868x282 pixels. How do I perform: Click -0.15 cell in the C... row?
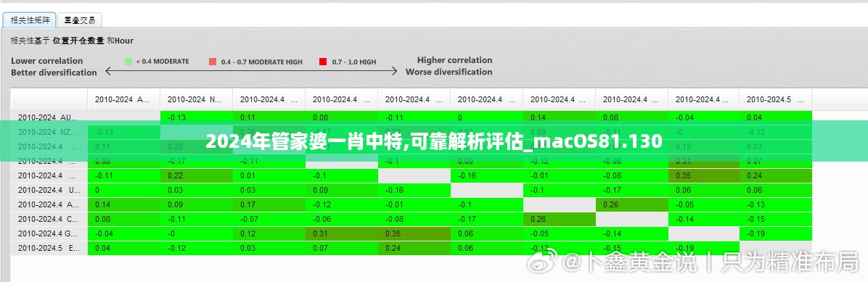click(776, 218)
